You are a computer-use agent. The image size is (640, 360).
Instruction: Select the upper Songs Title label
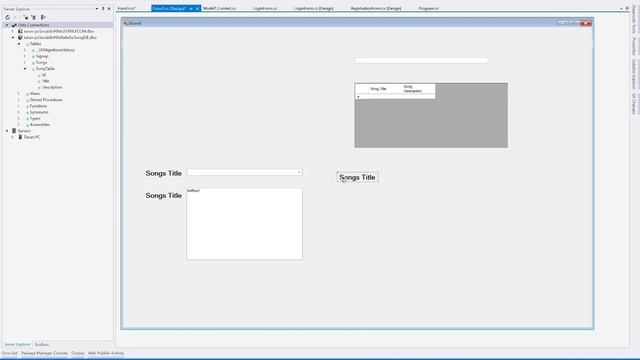pos(163,173)
